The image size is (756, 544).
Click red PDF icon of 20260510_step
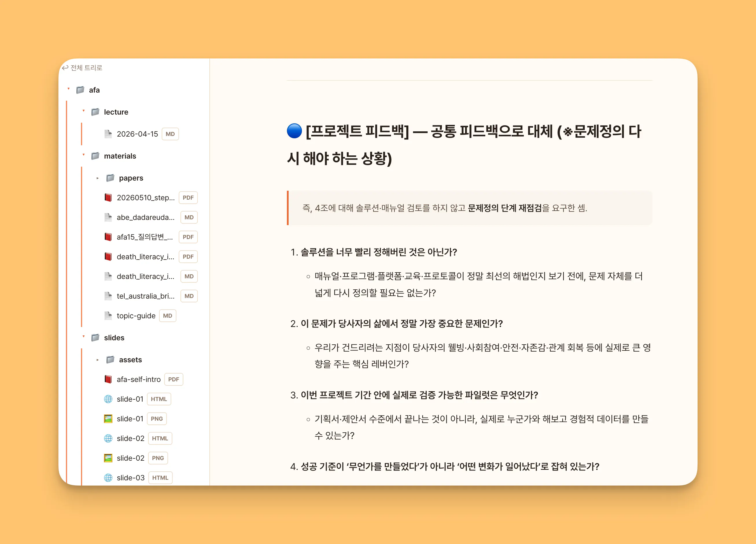coord(108,198)
